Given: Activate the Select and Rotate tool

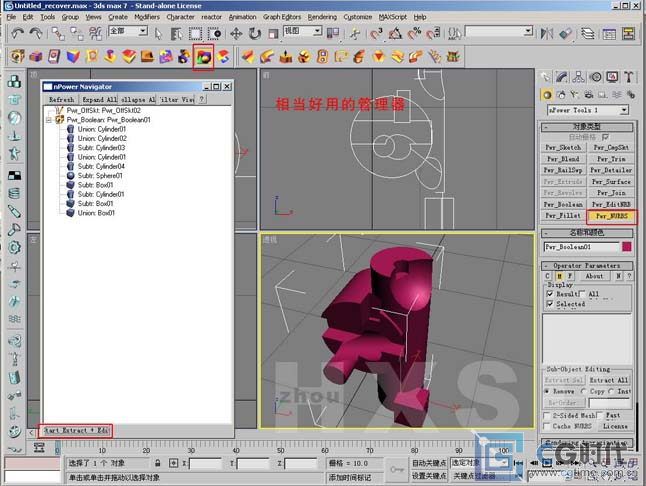Looking at the screenshot, I should click(255, 33).
